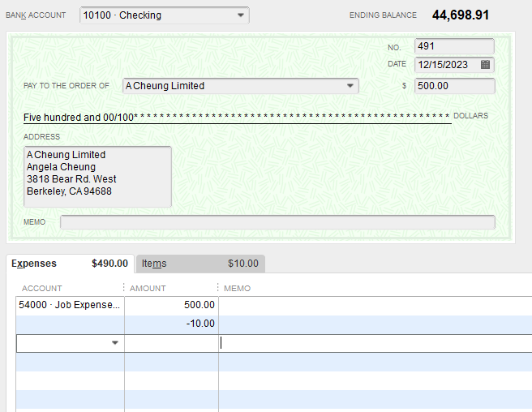Click the check Memo field
The width and height of the screenshot is (532, 412).
coord(277,222)
